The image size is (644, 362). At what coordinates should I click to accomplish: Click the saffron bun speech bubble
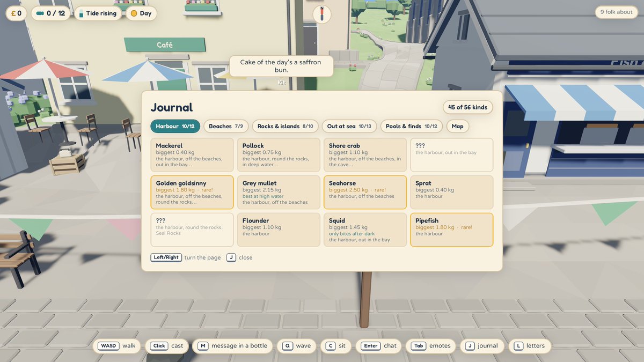[281, 66]
